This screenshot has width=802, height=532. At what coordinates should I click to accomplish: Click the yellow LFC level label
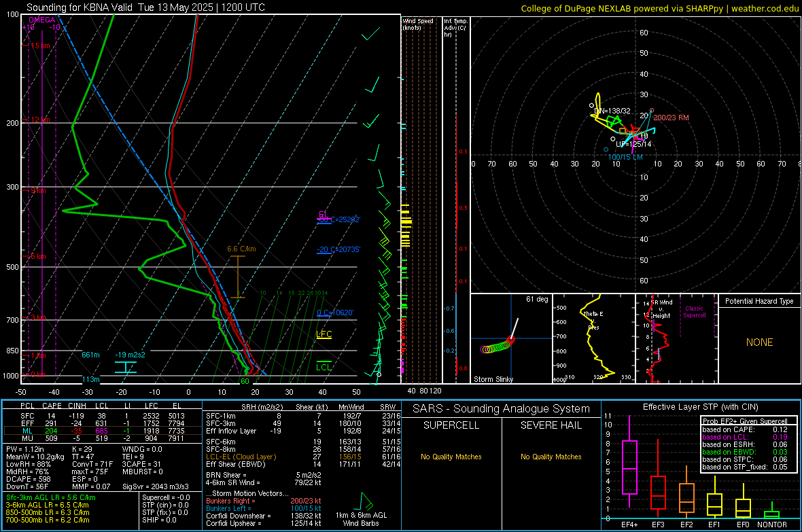click(324, 334)
